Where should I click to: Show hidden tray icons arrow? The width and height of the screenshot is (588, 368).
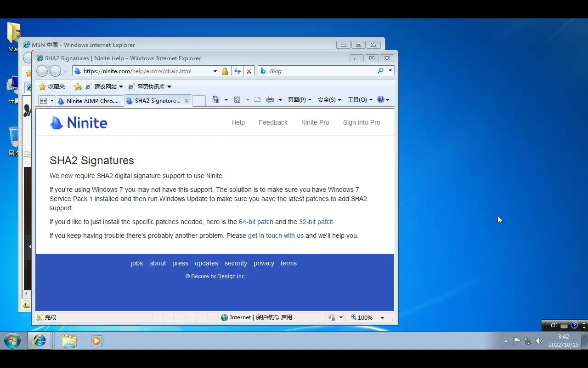click(506, 341)
